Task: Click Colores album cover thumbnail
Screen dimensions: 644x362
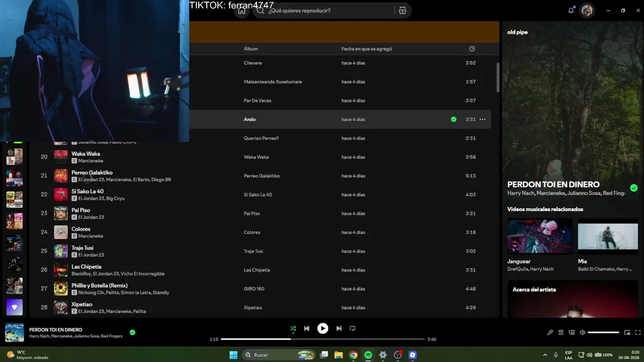Action: tap(61, 232)
